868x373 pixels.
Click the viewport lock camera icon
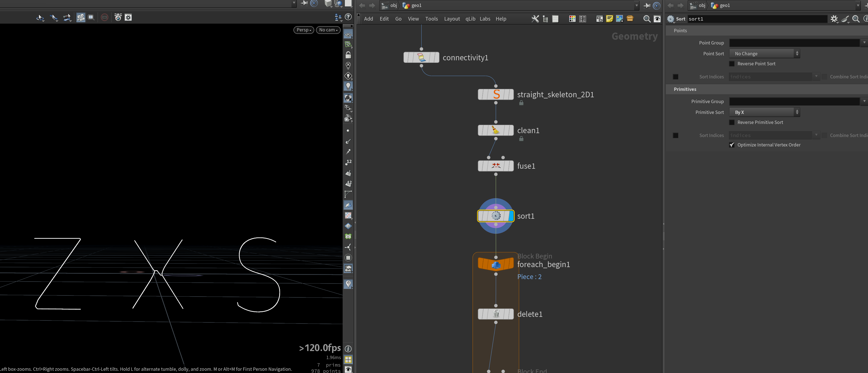coord(348,55)
